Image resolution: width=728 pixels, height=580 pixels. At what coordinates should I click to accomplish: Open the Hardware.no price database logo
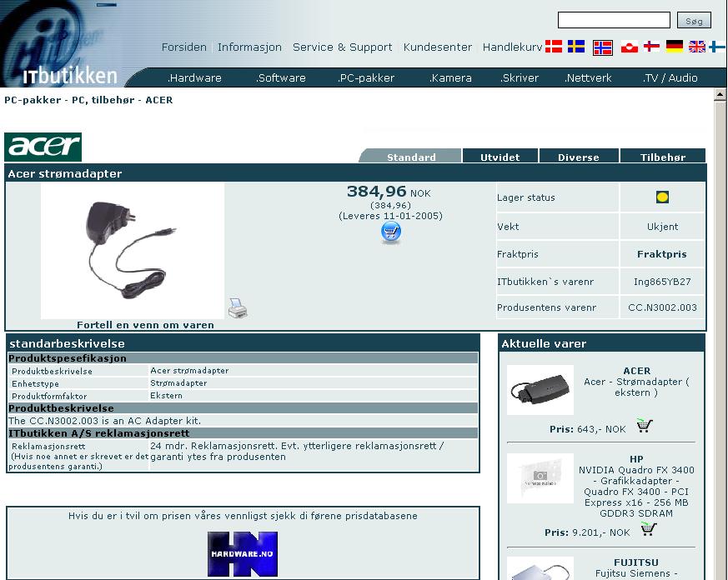tap(243, 554)
